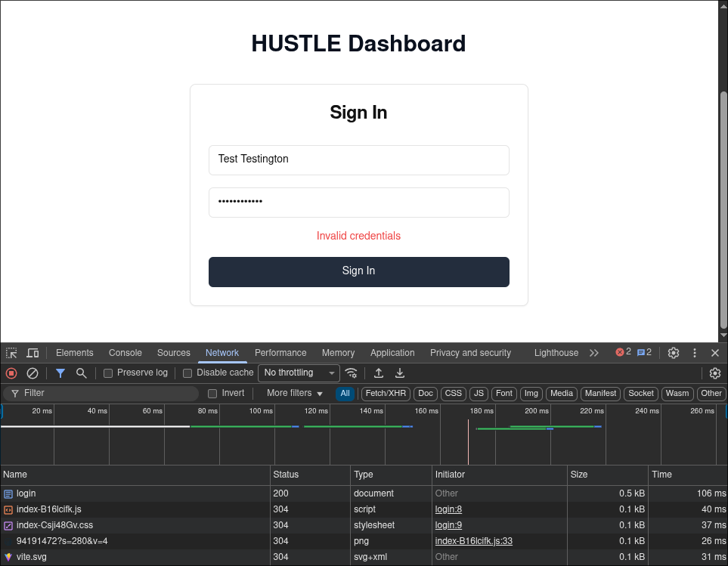
Task: Filter requests by Doc
Action: click(x=426, y=394)
